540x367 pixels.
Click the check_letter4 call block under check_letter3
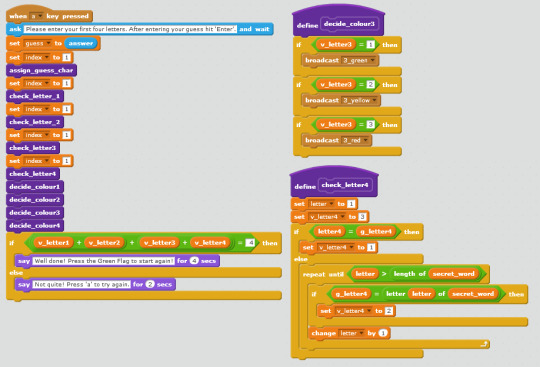33,174
